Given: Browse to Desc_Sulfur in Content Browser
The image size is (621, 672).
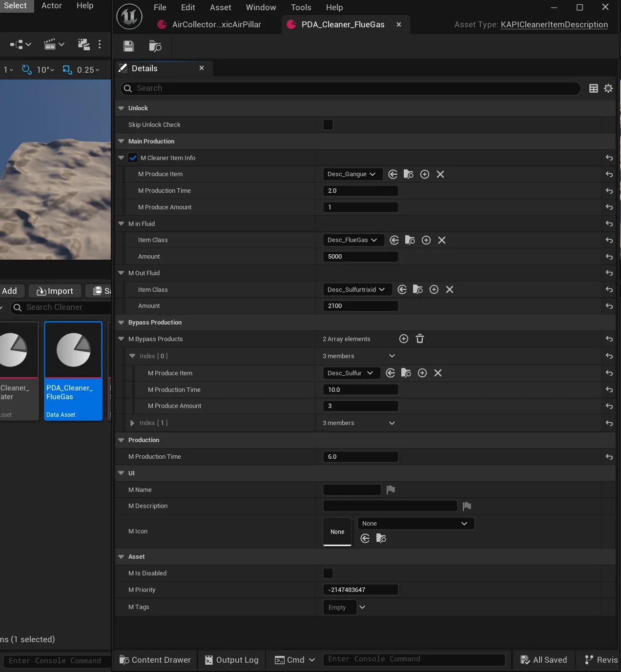Looking at the screenshot, I should (406, 373).
